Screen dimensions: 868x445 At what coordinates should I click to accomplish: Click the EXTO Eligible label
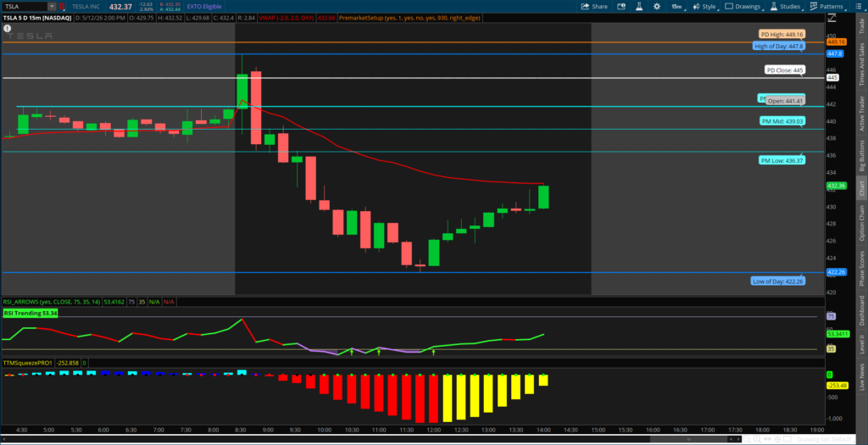(203, 7)
